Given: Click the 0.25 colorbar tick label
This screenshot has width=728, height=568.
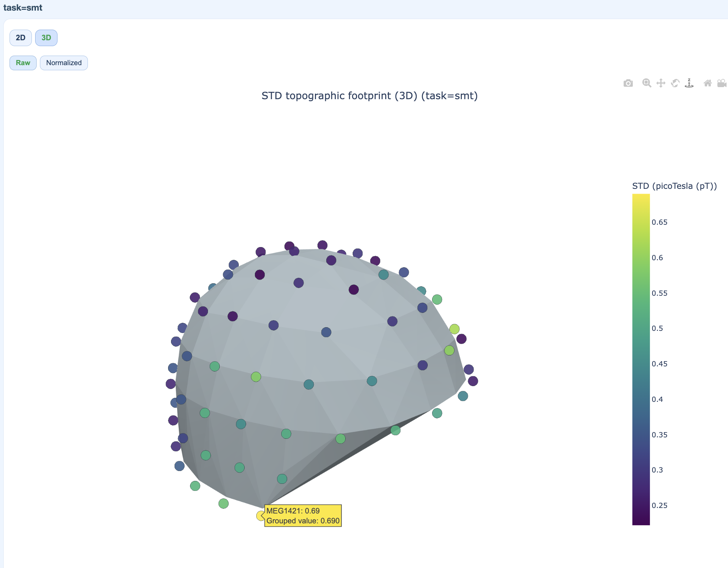Looking at the screenshot, I should pos(659,505).
